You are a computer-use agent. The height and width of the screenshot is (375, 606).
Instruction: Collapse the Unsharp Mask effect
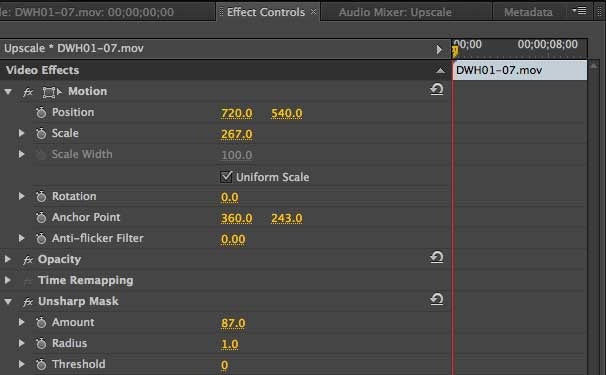pyautogui.click(x=8, y=302)
